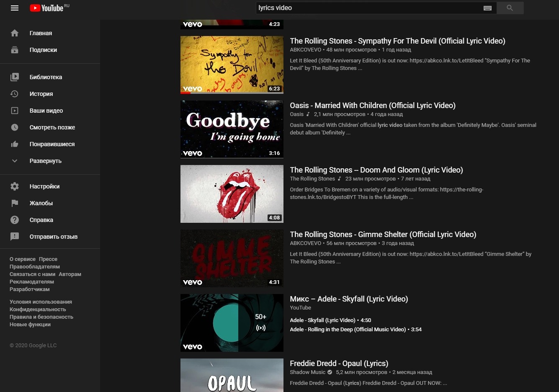Open Подписки in the sidebar

point(50,50)
